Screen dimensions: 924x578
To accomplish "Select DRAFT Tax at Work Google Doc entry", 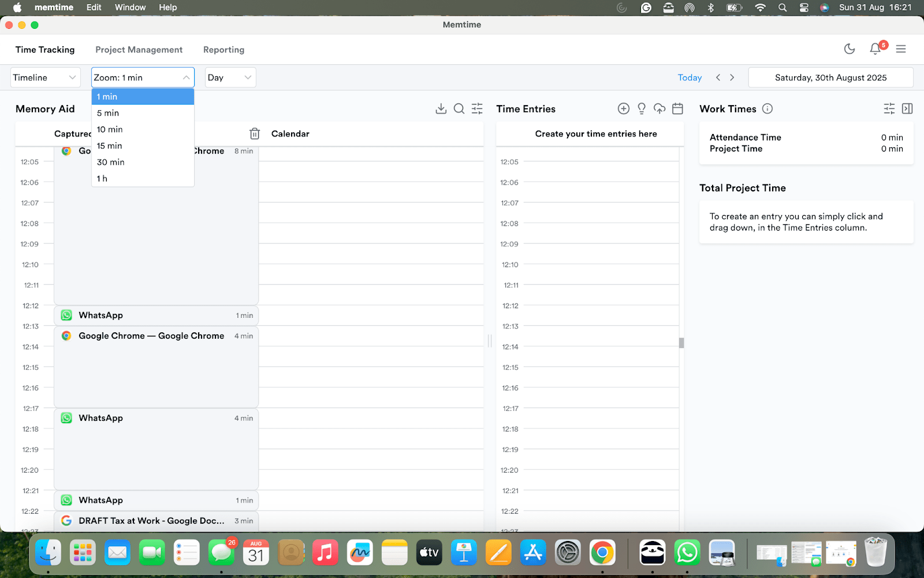I will click(156, 521).
